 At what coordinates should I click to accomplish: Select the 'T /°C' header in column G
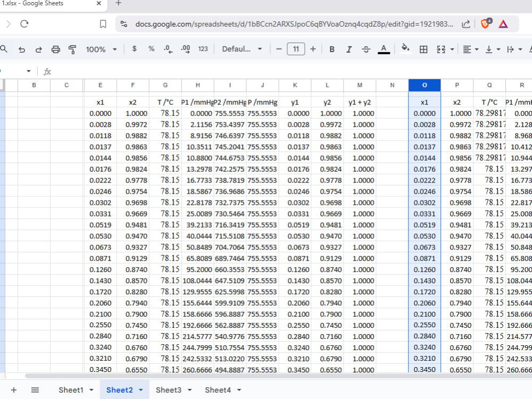click(165, 102)
